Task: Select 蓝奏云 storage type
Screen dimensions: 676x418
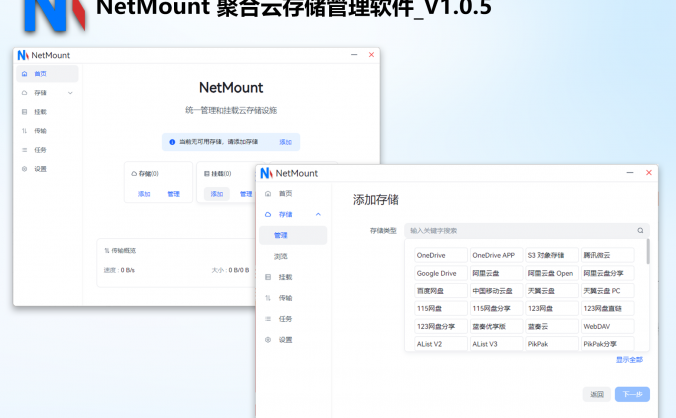Action: pyautogui.click(x=552, y=326)
